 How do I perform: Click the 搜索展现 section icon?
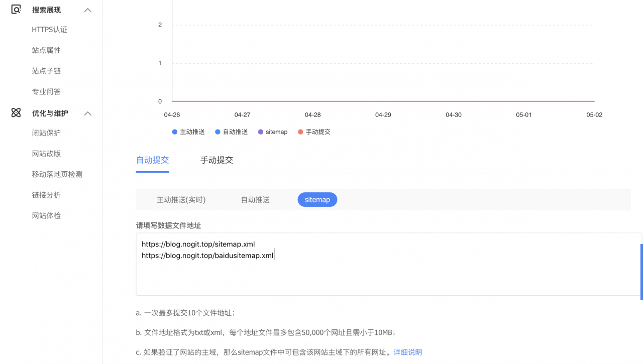click(x=16, y=10)
